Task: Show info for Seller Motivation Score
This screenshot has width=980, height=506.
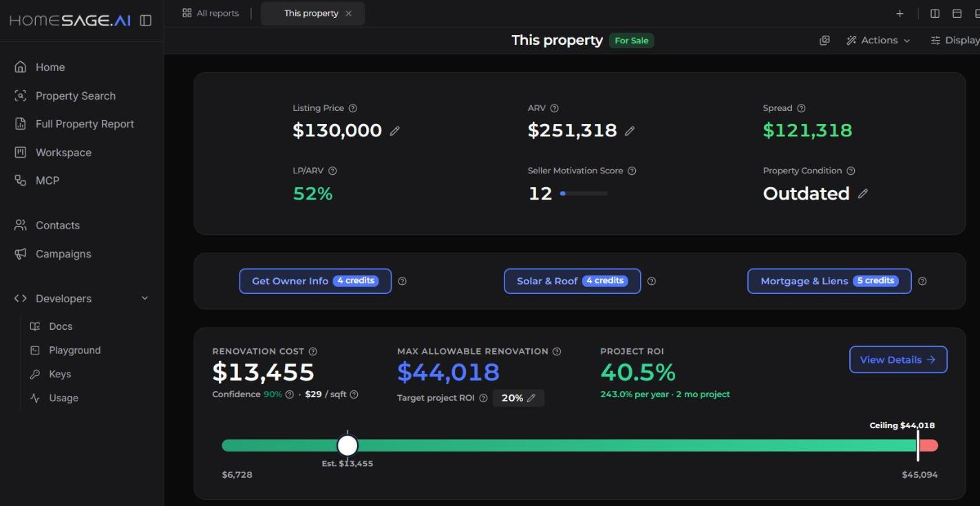Action: pyautogui.click(x=632, y=171)
